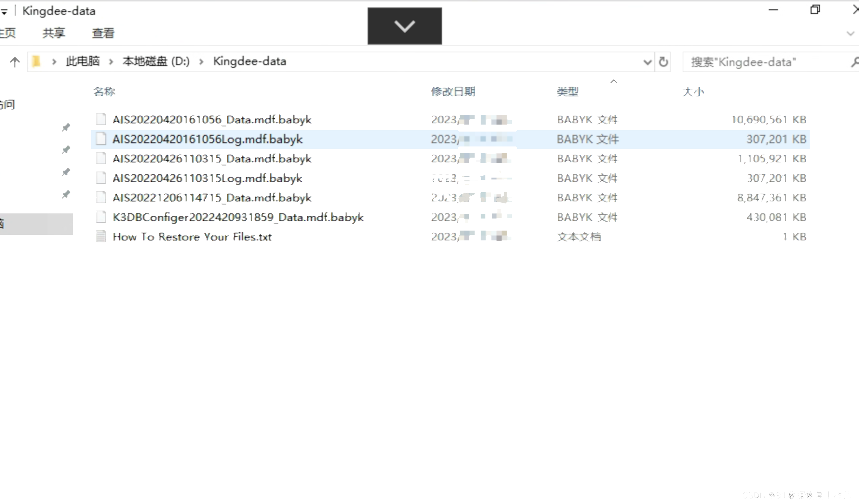Click the search magnifier icon
The width and height of the screenshot is (859, 504).
854,62
